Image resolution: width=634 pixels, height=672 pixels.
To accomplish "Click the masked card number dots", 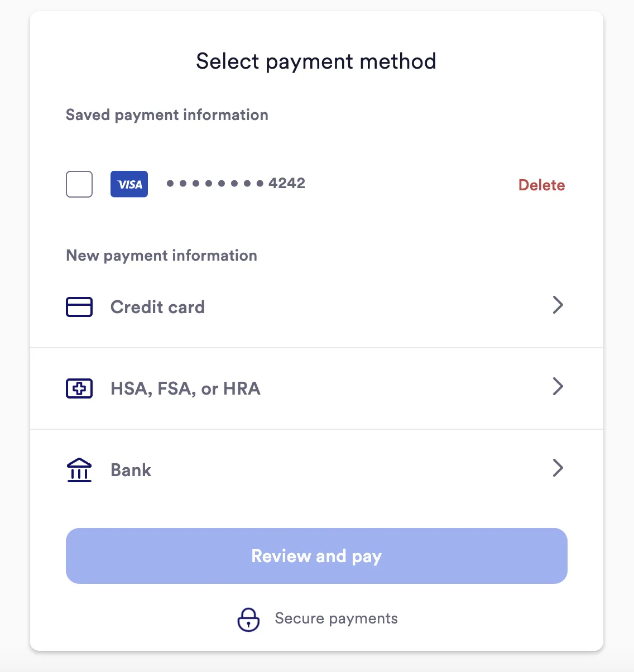I will coord(215,184).
